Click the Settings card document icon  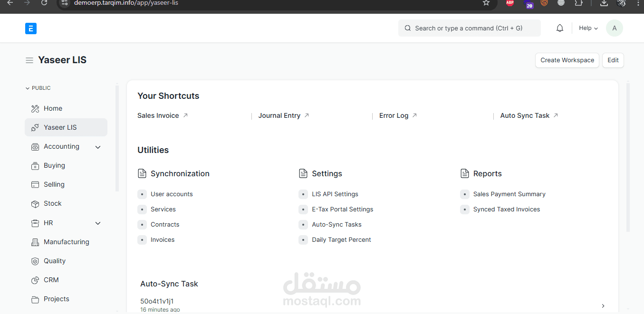[x=303, y=173]
